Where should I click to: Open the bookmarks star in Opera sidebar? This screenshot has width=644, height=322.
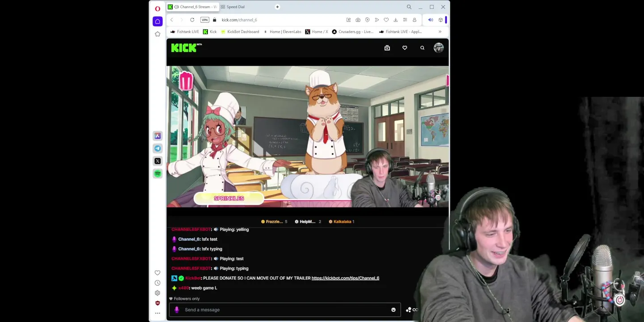tap(157, 34)
